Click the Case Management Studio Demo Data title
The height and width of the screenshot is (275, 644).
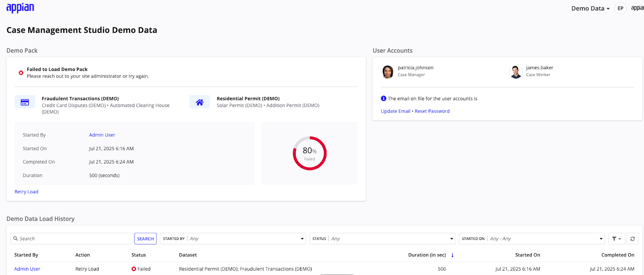[x=82, y=30]
